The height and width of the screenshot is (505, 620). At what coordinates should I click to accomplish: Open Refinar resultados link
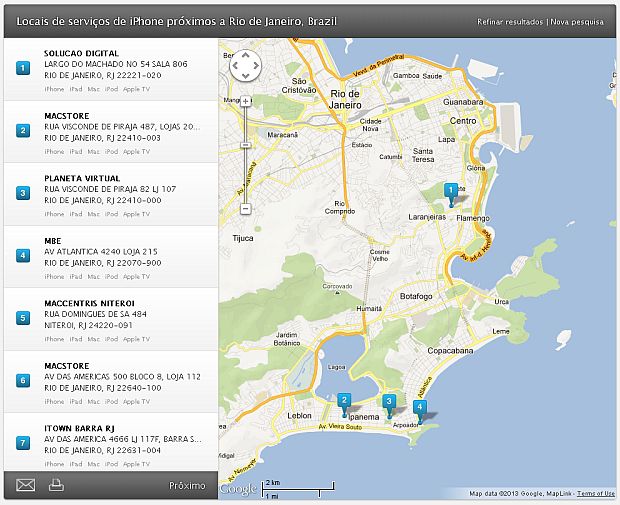pyautogui.click(x=510, y=22)
